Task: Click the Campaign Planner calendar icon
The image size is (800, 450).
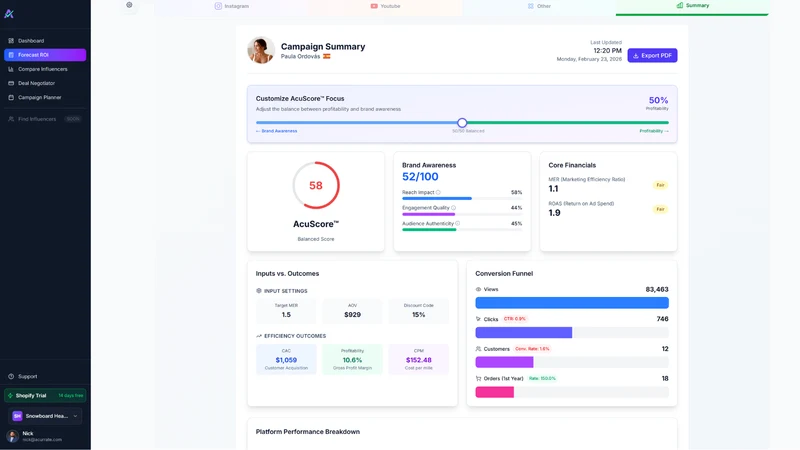Action: coord(11,97)
